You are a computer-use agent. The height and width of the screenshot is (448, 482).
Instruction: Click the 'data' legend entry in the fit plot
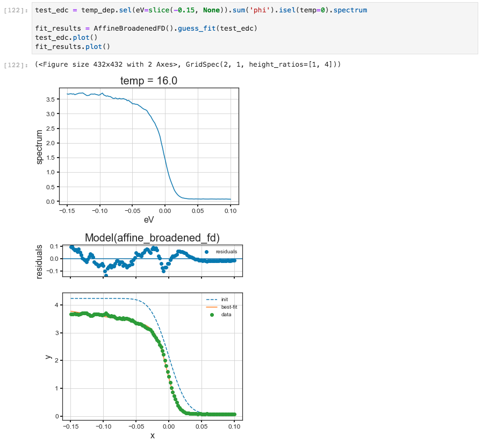[x=220, y=315]
